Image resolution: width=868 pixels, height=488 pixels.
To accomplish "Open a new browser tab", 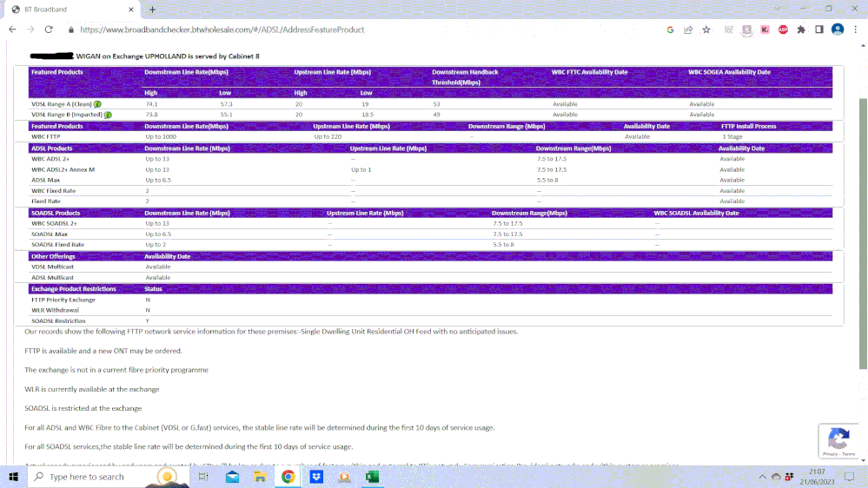I will (x=152, y=9).
